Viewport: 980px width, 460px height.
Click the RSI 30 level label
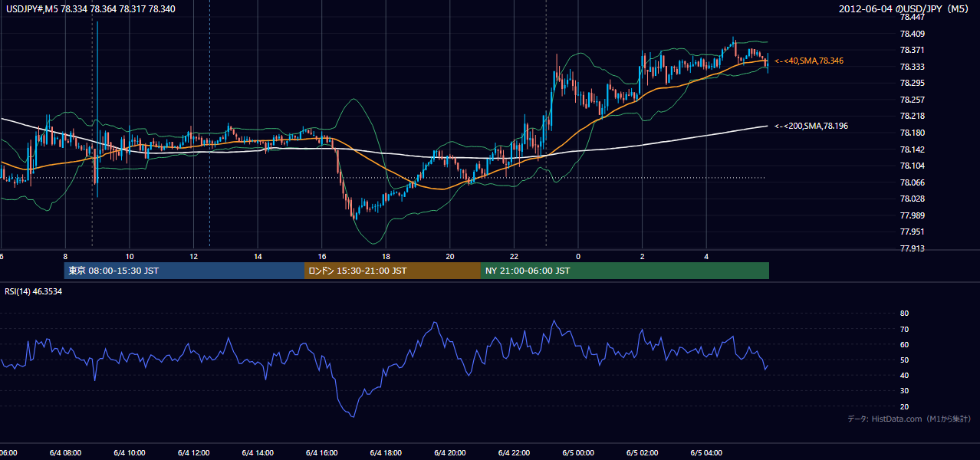pos(905,391)
